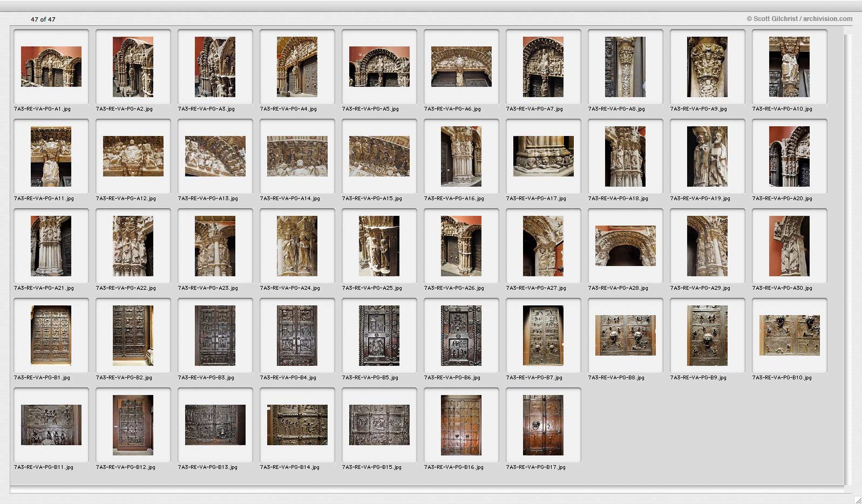Select thumbnail 7A3-RE-VA-PG-B15.jpg

pyautogui.click(x=379, y=425)
